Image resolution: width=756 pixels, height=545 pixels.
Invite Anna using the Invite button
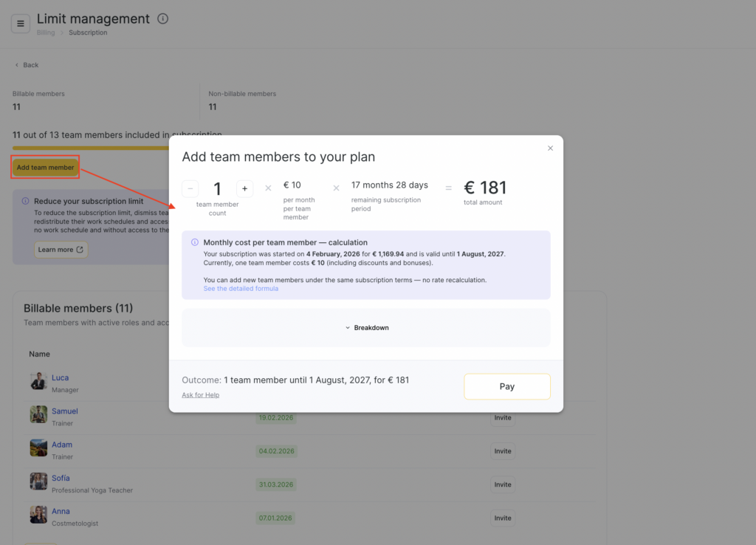502,518
